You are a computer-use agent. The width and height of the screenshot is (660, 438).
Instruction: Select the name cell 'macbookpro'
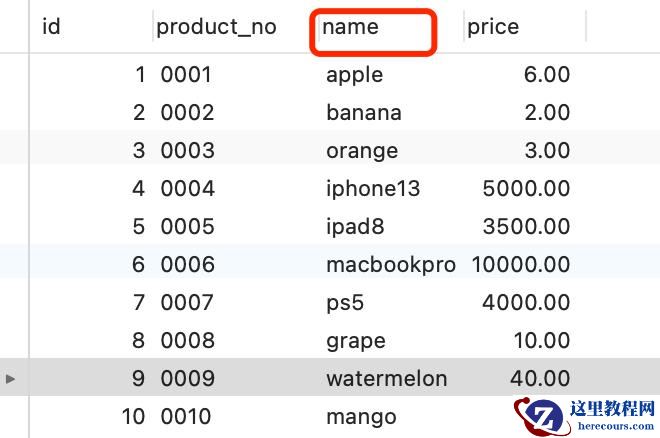click(391, 265)
